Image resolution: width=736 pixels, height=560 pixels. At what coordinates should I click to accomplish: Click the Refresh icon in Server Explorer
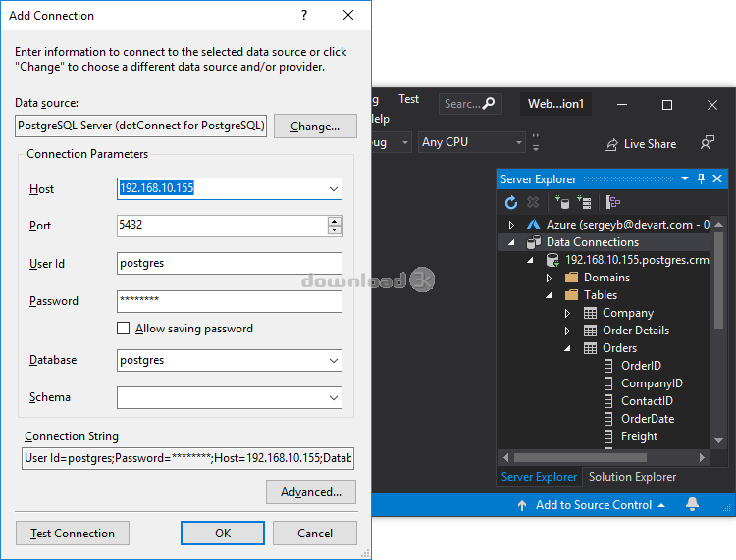(x=510, y=202)
